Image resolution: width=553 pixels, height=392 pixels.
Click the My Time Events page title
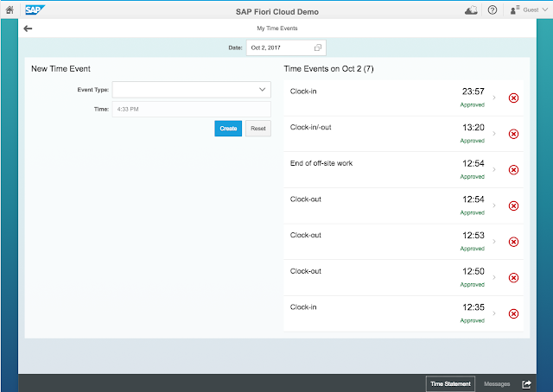click(277, 28)
